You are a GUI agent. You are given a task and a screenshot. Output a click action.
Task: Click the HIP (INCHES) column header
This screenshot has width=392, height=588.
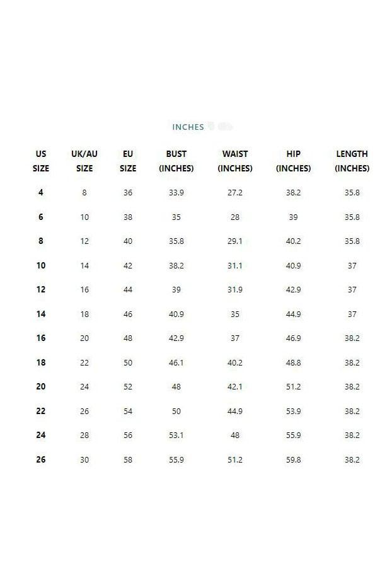click(293, 161)
